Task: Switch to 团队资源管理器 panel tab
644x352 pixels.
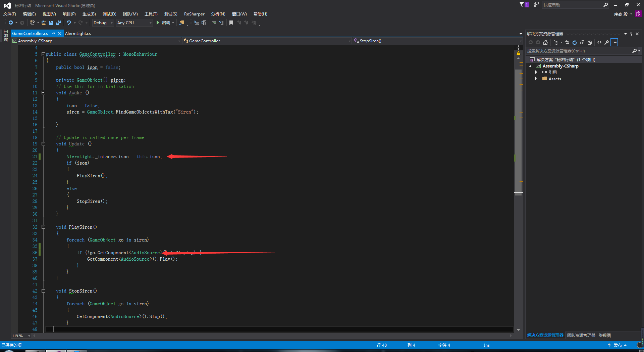Action: (x=581, y=336)
